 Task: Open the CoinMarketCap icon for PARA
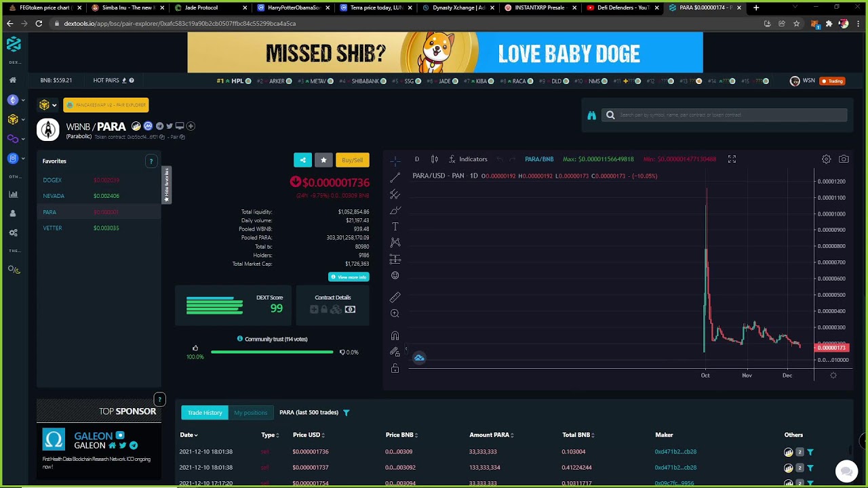point(148,126)
